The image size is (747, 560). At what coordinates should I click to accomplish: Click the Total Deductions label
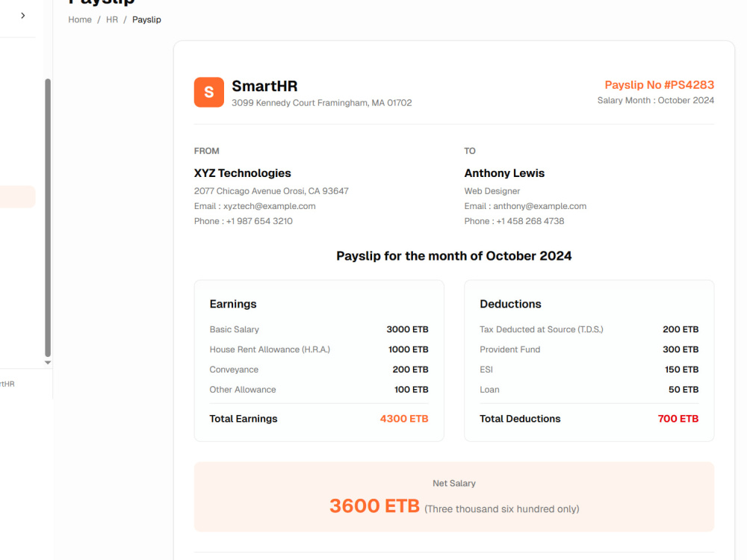tap(520, 419)
